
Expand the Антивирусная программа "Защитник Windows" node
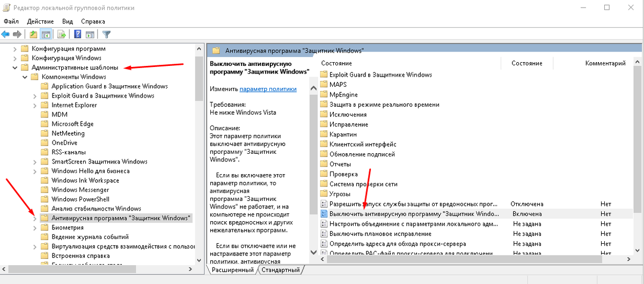pos(35,218)
